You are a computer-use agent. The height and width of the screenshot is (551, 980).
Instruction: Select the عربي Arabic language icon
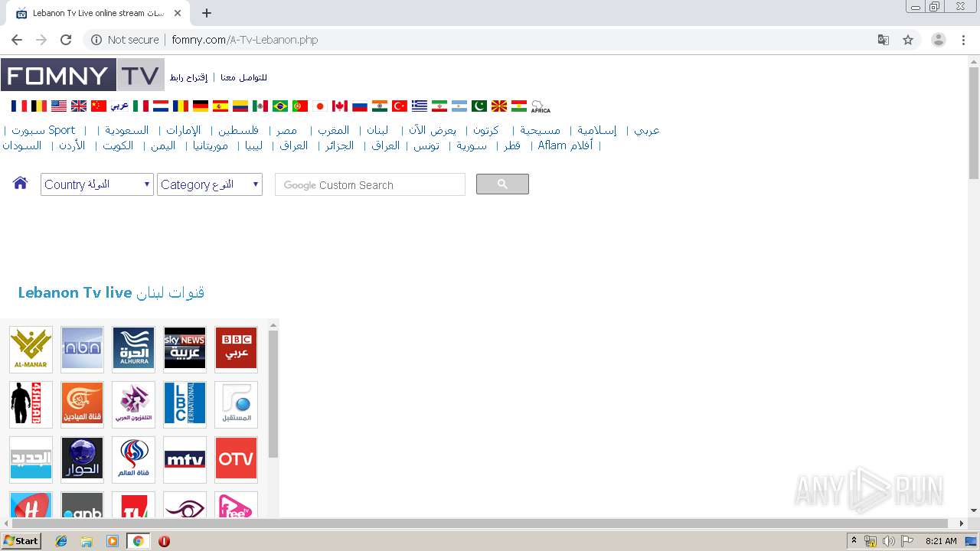(x=119, y=106)
